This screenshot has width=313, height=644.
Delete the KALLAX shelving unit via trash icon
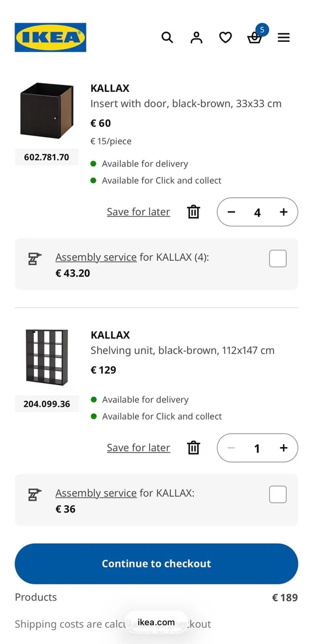click(x=193, y=448)
